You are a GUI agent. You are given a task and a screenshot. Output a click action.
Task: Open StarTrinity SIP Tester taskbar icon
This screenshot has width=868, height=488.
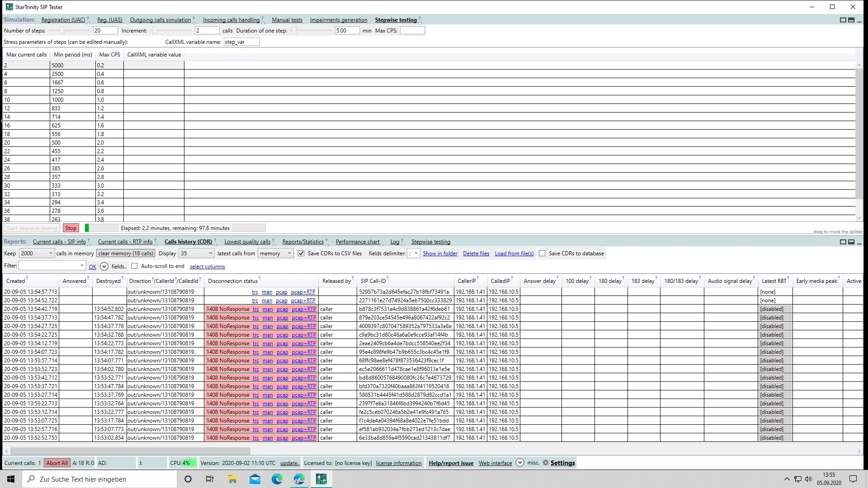click(321, 479)
